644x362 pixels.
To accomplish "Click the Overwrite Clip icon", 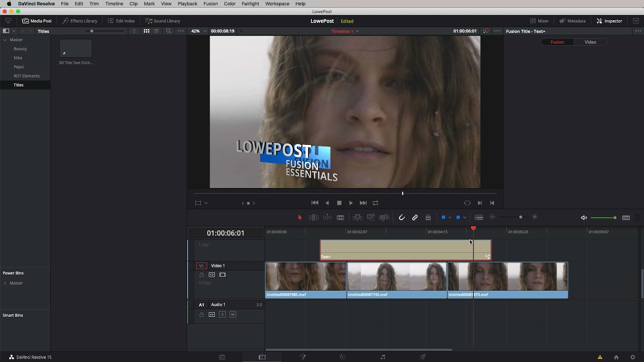I will tap(371, 217).
